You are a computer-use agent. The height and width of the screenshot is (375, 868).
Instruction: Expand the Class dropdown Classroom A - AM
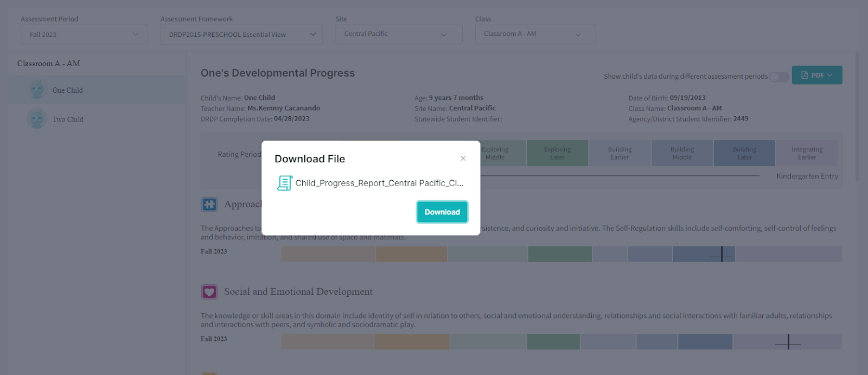(535, 34)
